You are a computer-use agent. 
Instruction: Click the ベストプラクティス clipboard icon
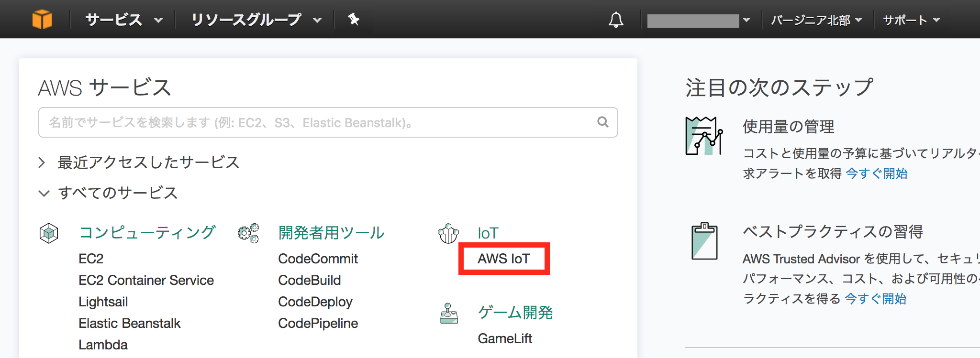(704, 241)
